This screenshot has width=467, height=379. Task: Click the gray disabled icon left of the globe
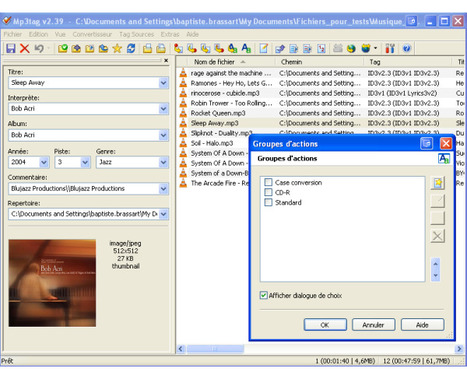337,48
